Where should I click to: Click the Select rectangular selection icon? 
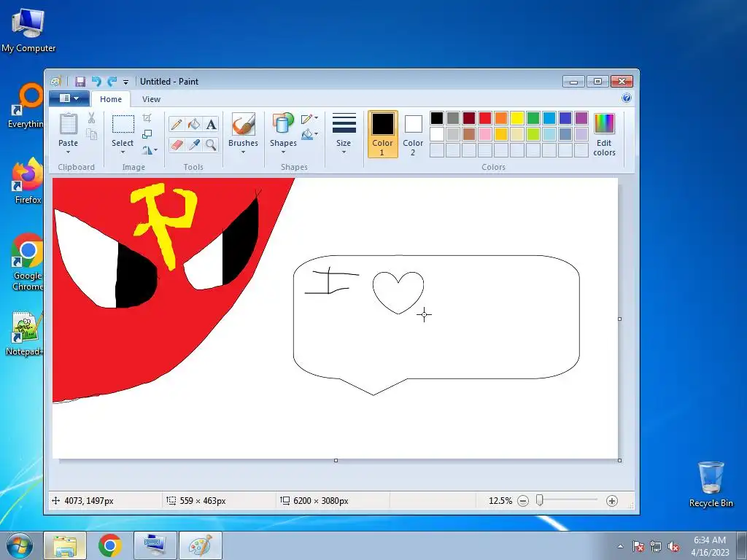click(123, 124)
